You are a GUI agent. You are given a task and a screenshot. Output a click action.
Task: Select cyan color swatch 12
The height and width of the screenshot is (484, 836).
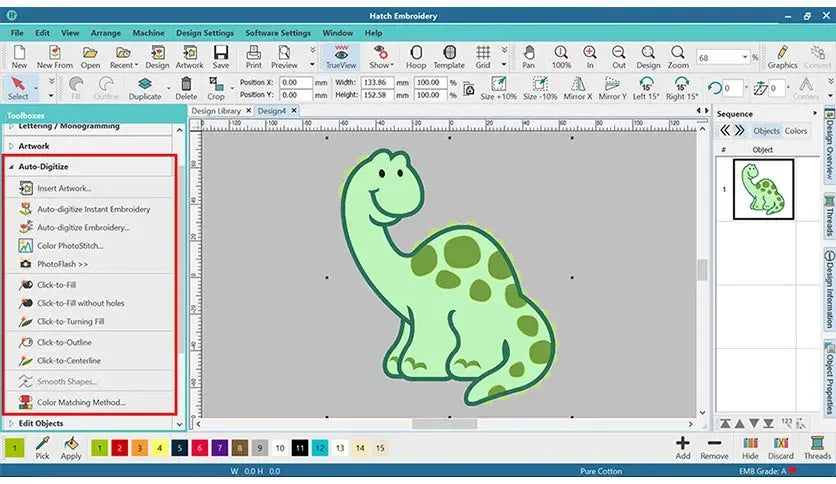[x=320, y=448]
